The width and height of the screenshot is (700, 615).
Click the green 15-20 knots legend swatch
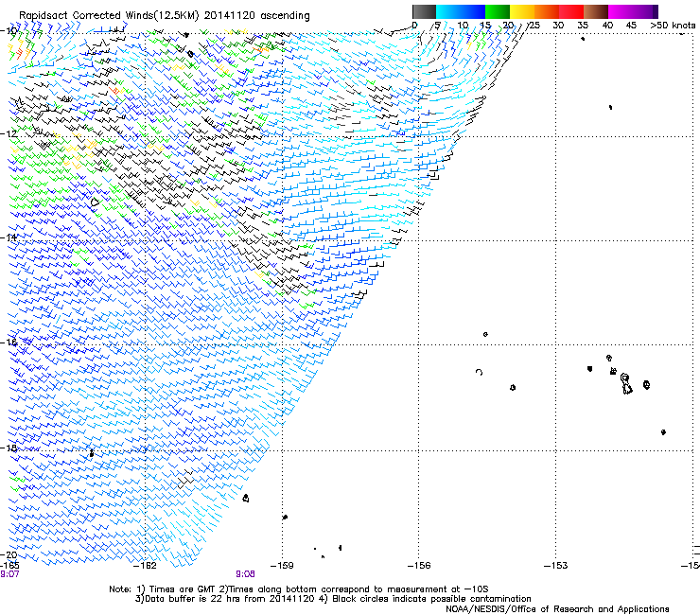click(498, 11)
